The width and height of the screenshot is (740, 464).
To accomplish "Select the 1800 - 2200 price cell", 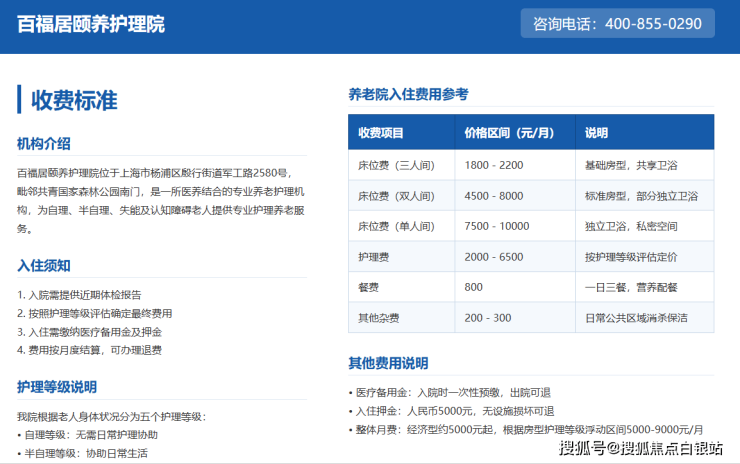I will coord(515,165).
